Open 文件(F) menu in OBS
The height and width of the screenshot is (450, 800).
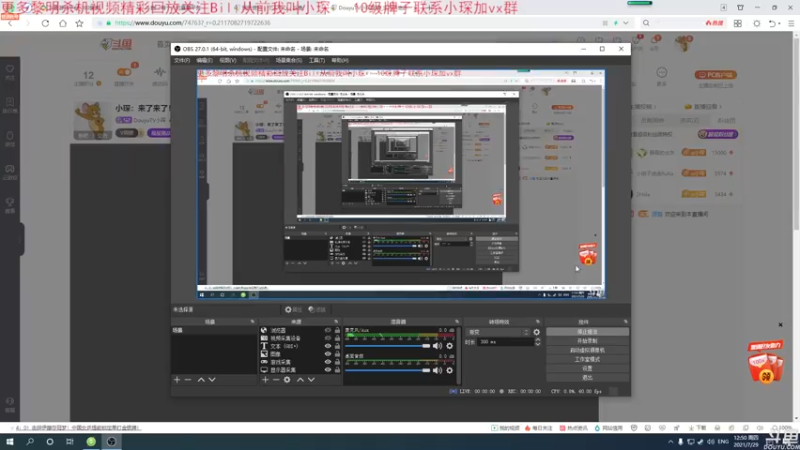click(x=182, y=60)
